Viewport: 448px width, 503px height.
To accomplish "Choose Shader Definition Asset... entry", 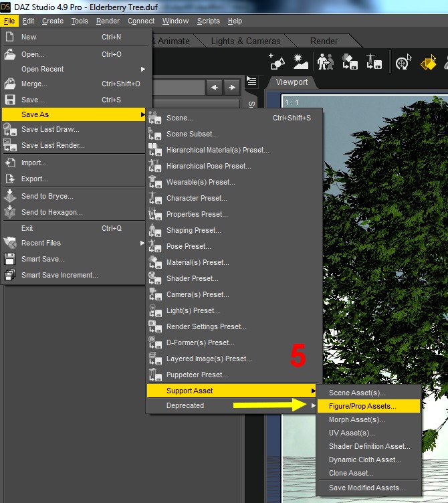I will pyautogui.click(x=368, y=446).
